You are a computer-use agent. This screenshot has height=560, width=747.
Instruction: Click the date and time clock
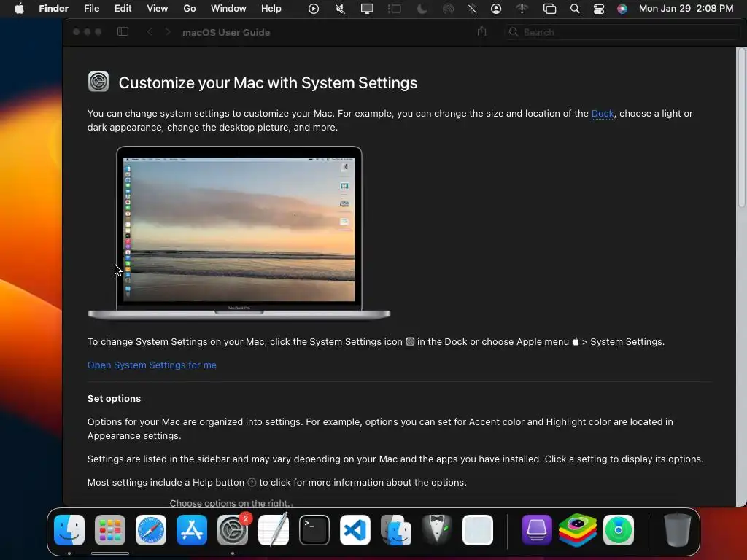click(686, 8)
